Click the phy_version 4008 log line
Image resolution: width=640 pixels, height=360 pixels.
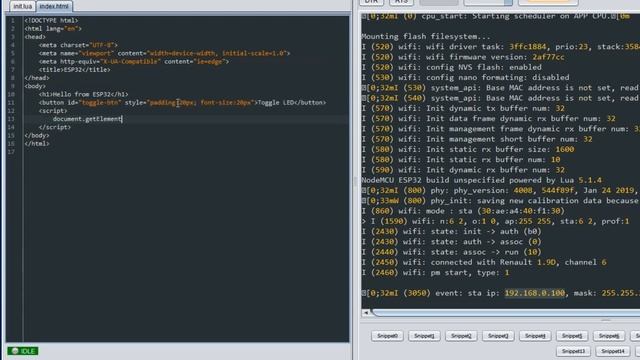(500, 190)
